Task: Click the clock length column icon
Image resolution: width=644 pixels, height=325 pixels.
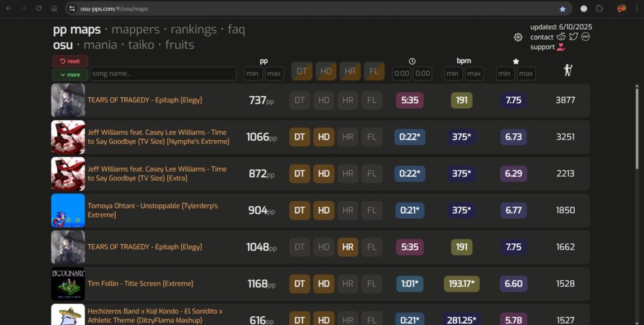Action: click(x=412, y=61)
